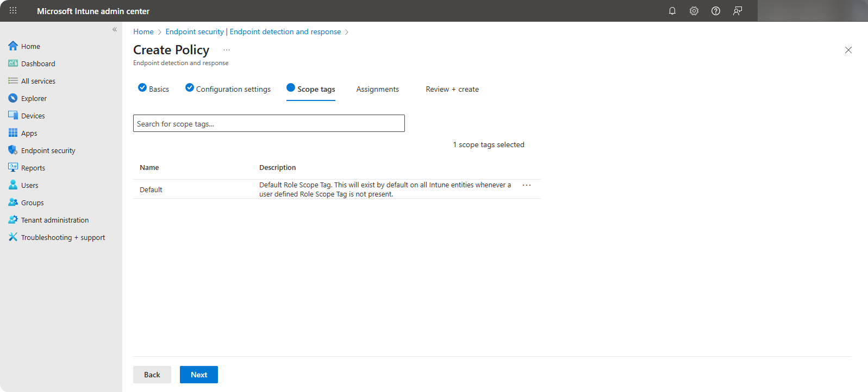The height and width of the screenshot is (392, 868).
Task: Click the Back button
Action: [152, 375]
